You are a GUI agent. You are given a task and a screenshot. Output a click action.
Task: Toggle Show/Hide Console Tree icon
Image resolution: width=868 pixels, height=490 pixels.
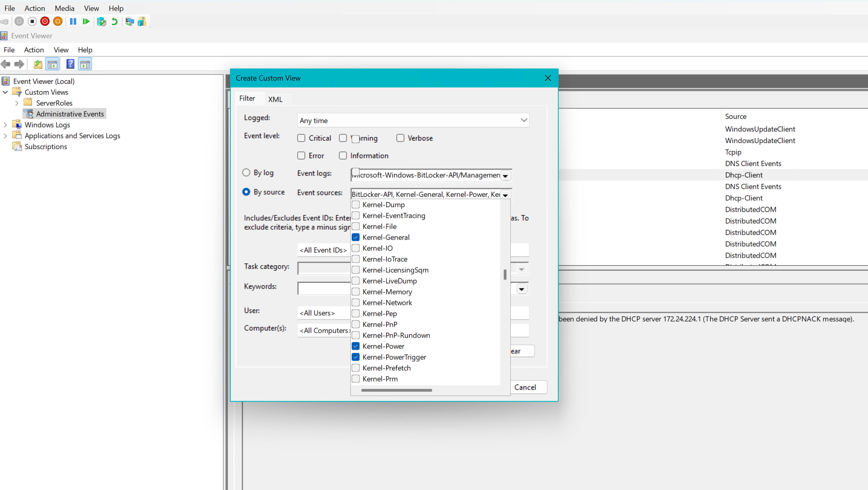(x=53, y=64)
